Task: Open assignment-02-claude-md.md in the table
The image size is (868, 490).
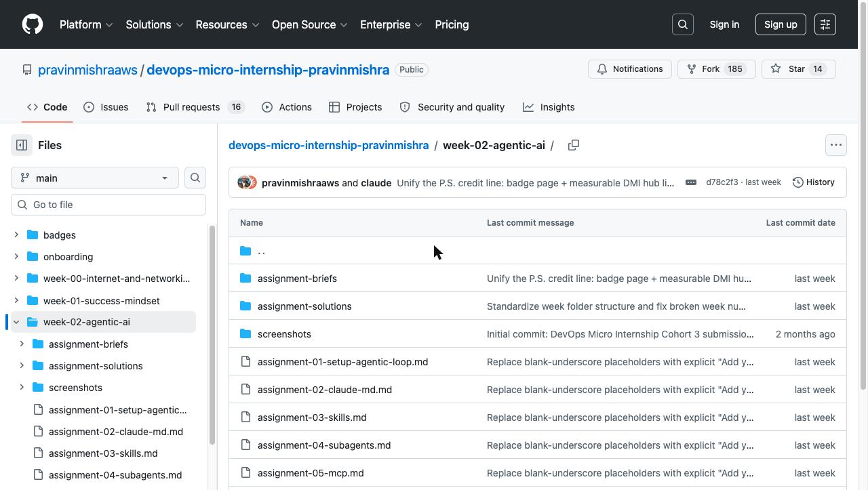Action: point(325,390)
